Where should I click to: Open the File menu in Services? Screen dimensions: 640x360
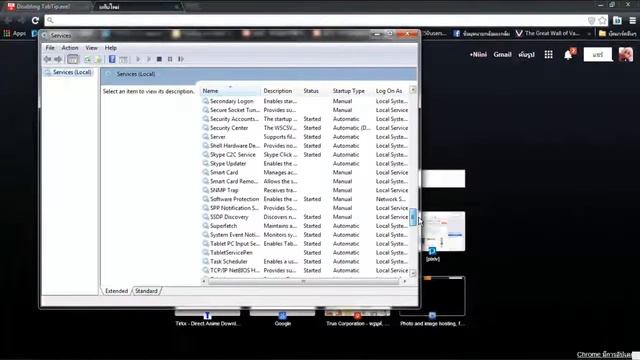(x=50, y=48)
